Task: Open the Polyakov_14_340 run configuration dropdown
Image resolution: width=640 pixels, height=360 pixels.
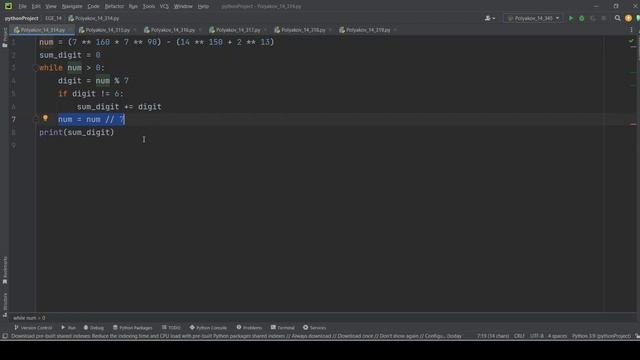Action: coord(533,18)
